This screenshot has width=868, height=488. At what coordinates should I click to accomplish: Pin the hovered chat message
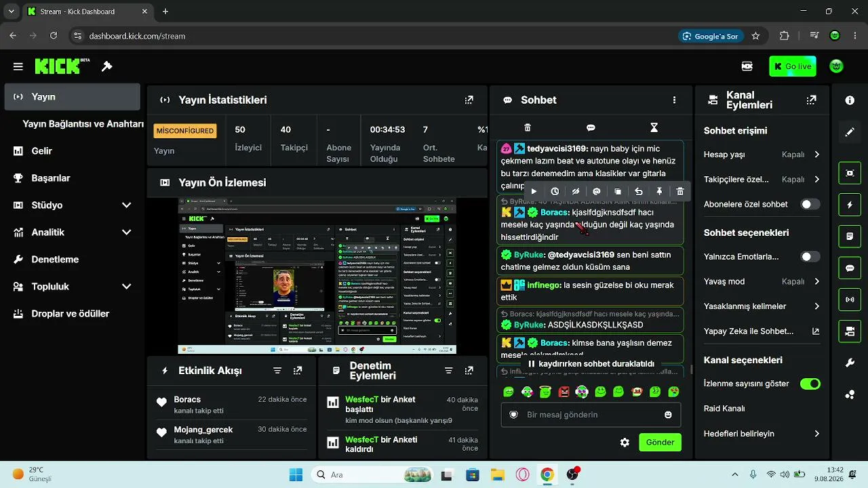pyautogui.click(x=659, y=192)
